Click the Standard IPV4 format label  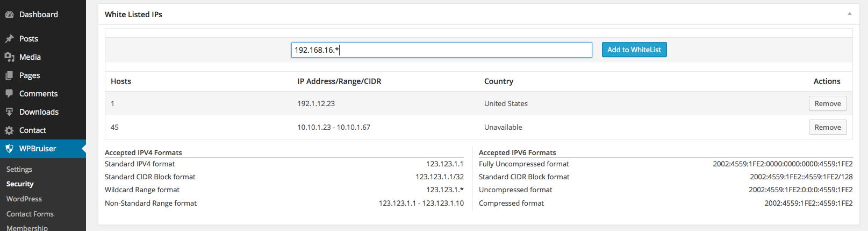140,164
